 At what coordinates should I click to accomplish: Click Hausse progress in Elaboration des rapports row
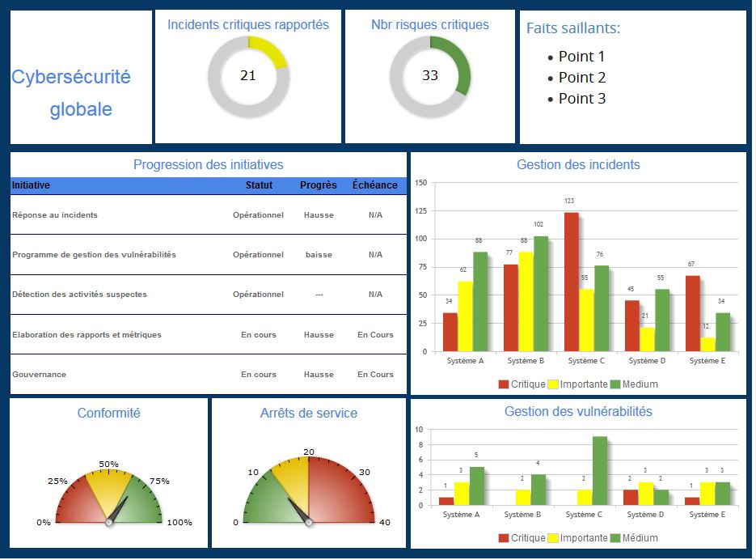(319, 334)
